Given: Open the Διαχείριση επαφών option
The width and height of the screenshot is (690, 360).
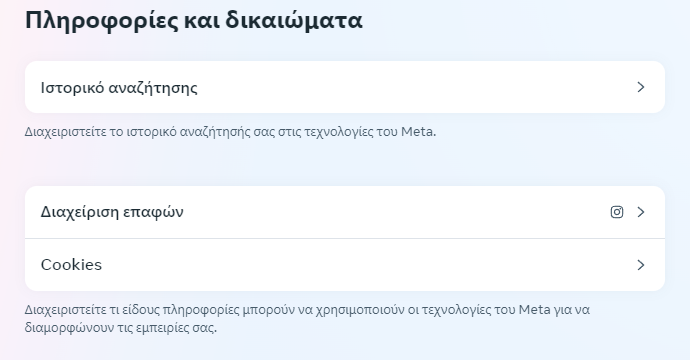Looking at the screenshot, I should 345,212.
